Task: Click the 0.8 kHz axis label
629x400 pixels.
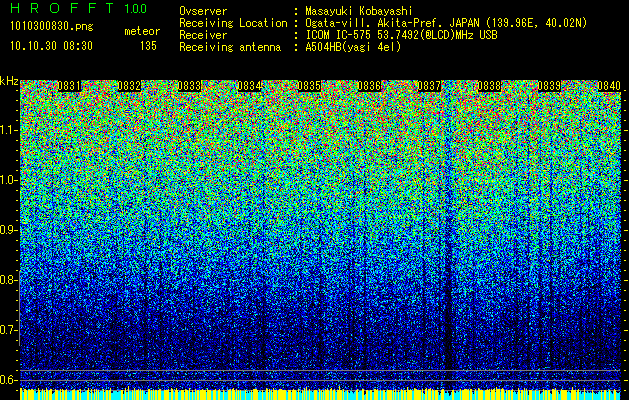Action: coord(8,280)
